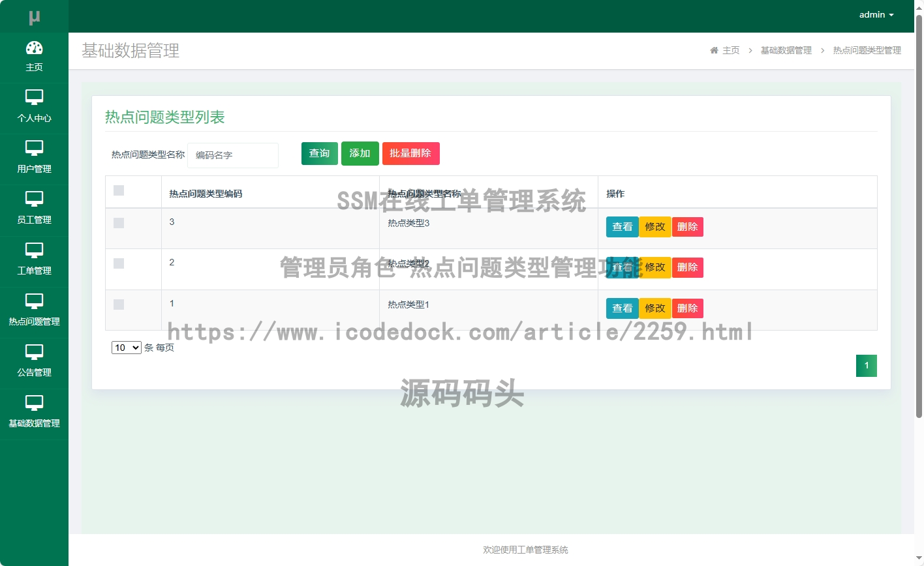Screen dimensions: 924x566
Task: Select the cell 热点类型3
Action: 408,223
